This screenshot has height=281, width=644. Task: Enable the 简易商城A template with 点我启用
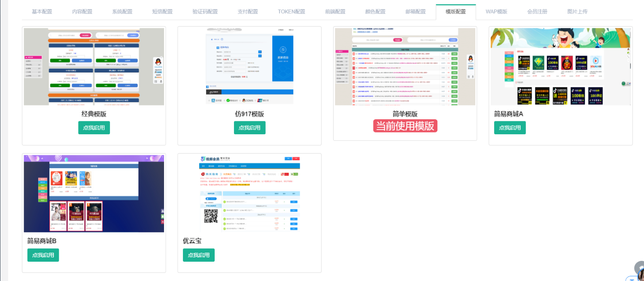(x=510, y=127)
